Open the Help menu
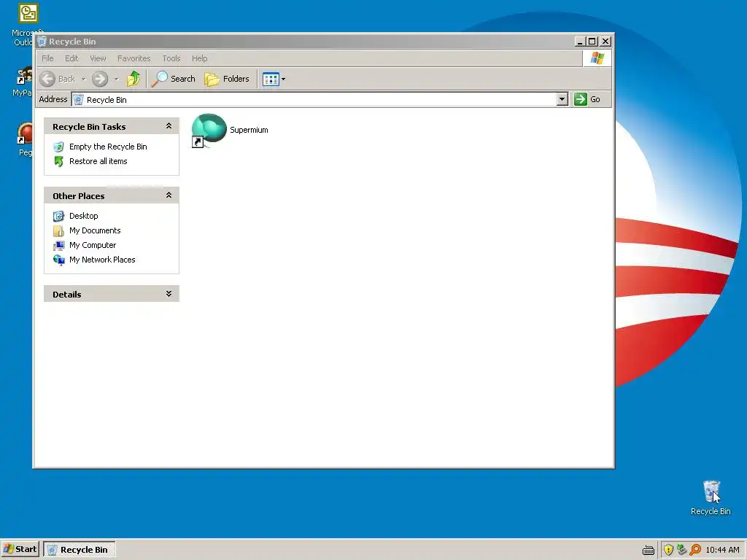The width and height of the screenshot is (747, 560). pos(200,58)
